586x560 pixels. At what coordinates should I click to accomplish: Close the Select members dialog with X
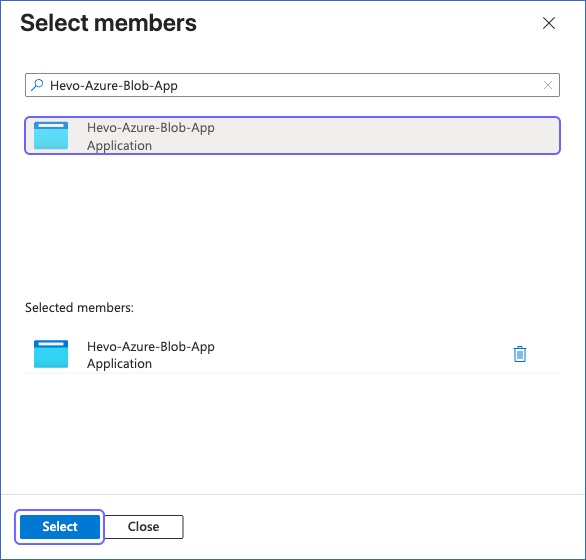(549, 23)
